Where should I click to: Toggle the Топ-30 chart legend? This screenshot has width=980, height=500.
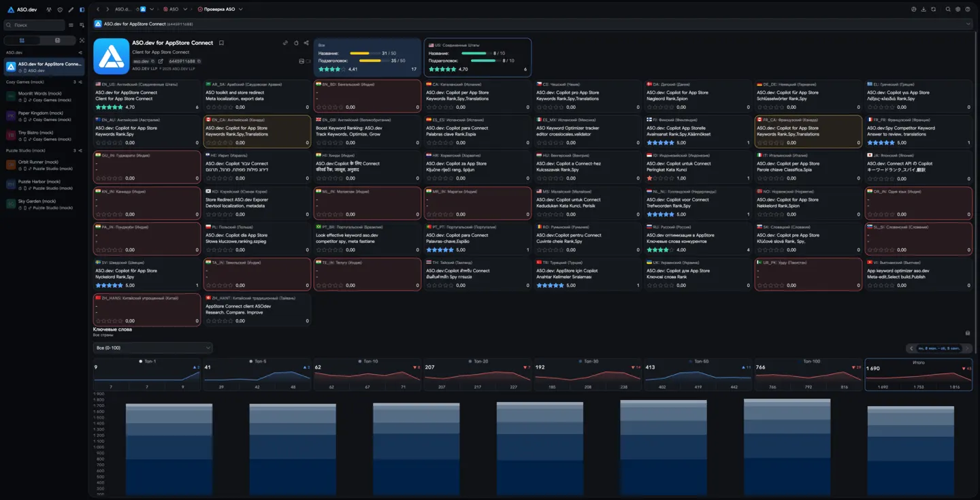589,361
